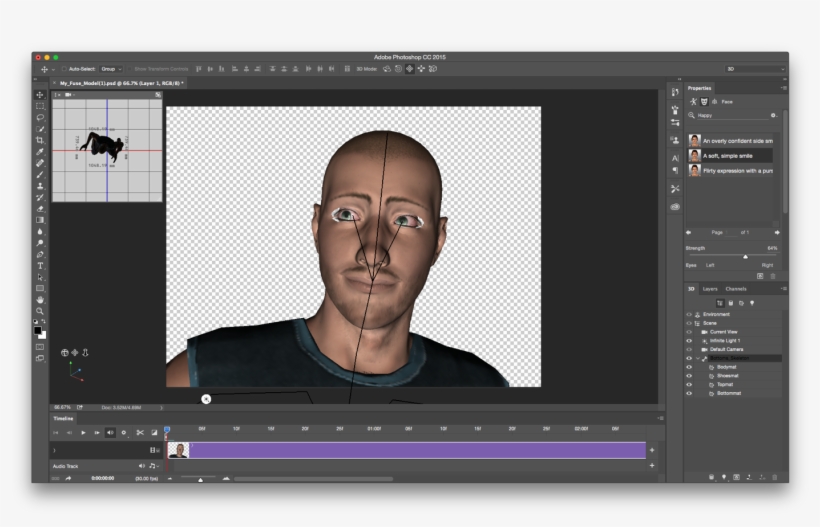The width and height of the screenshot is (820, 527).
Task: Select the Move tool in toolbox
Action: [x=40, y=95]
